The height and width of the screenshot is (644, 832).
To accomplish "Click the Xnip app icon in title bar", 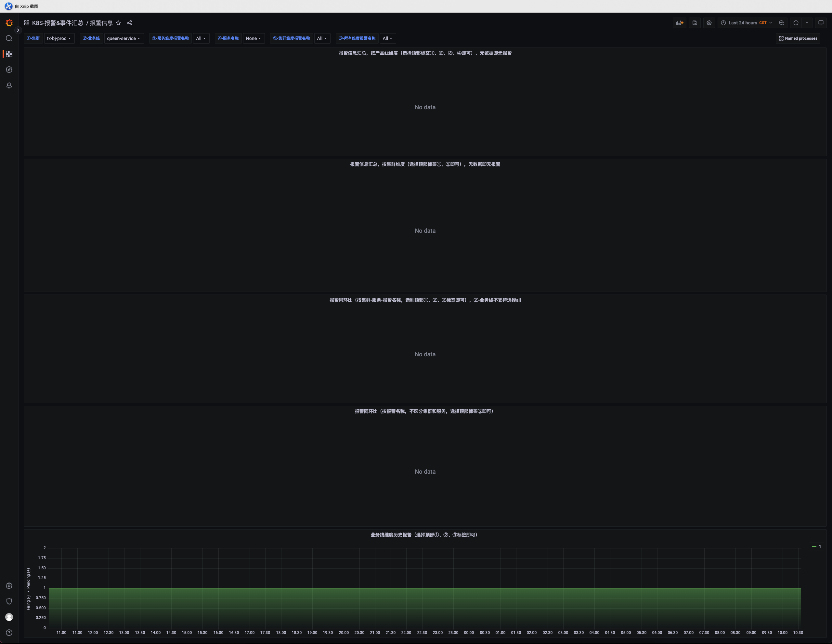I will click(x=8, y=6).
